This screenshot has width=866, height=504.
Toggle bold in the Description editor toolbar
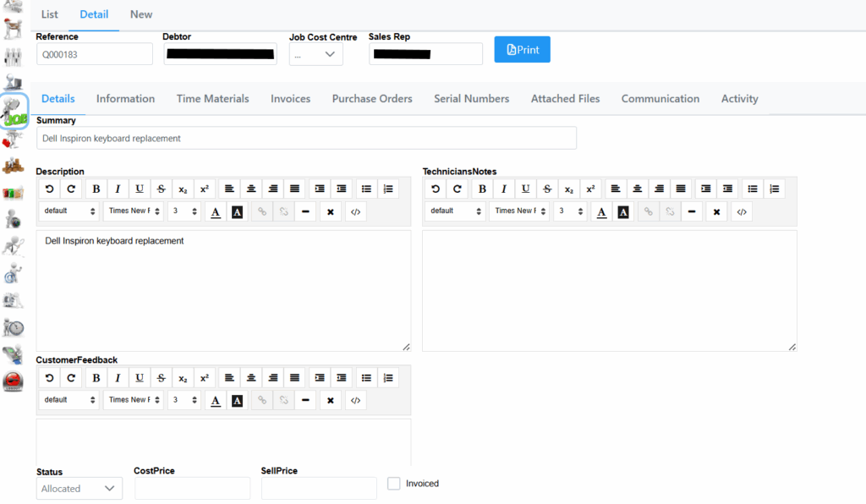click(x=96, y=189)
